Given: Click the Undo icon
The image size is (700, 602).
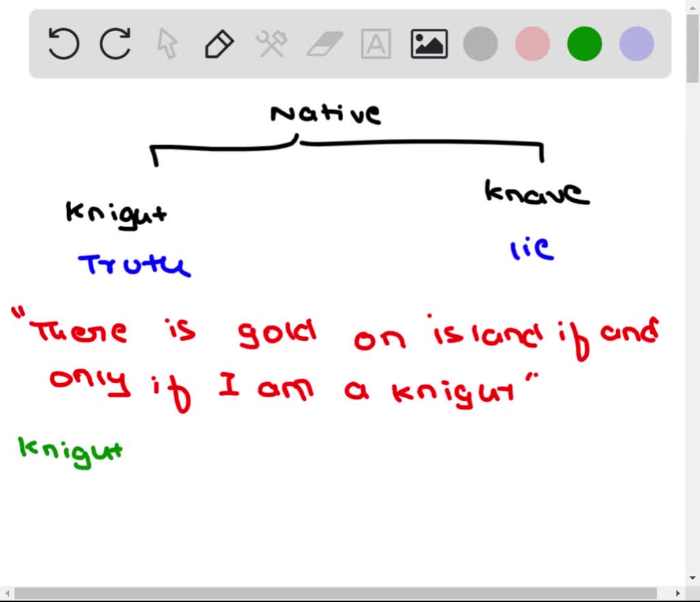Looking at the screenshot, I should 63,43.
